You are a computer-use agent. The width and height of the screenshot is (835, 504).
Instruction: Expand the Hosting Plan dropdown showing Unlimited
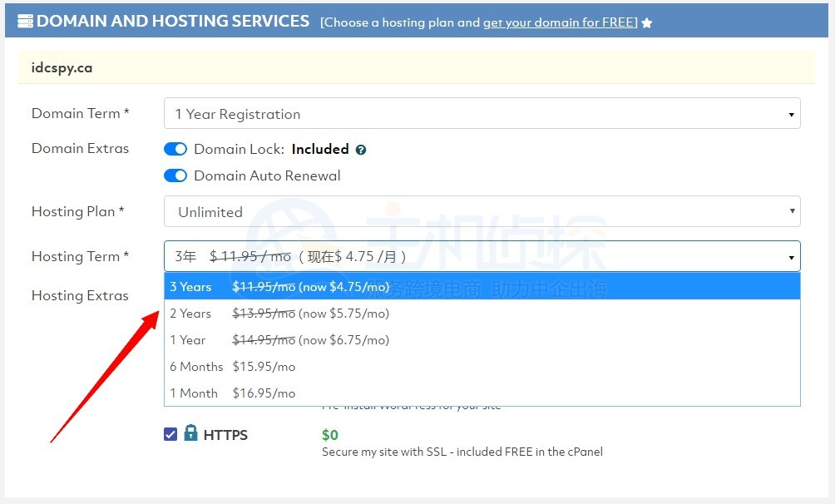482,212
